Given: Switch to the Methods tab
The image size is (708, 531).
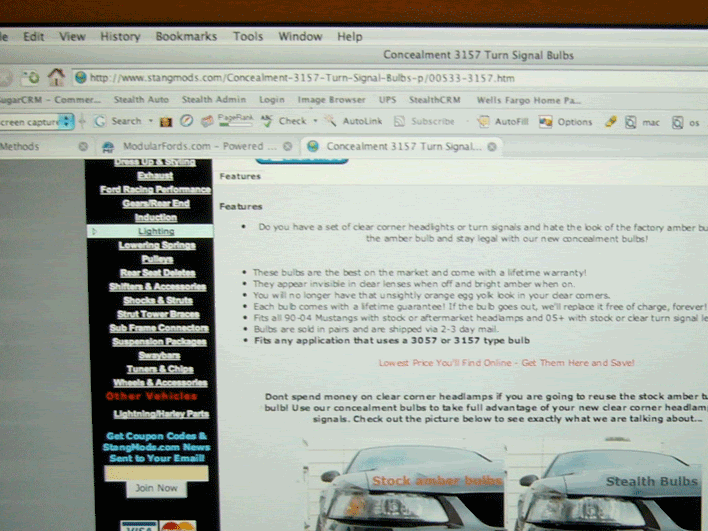Looking at the screenshot, I should pyautogui.click(x=44, y=146).
